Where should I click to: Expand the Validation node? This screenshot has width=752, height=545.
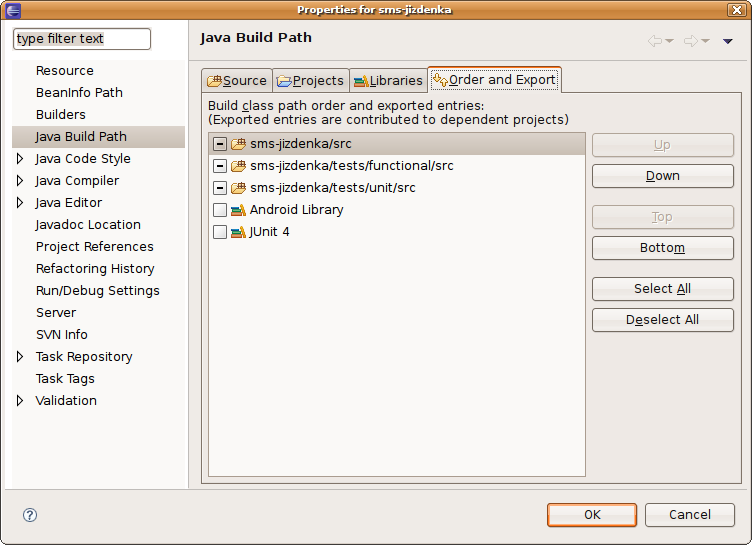20,401
